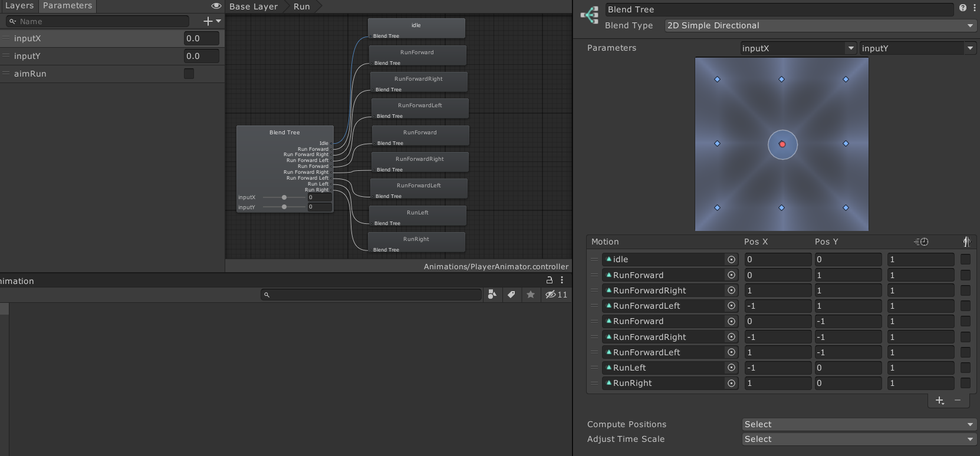This screenshot has height=456, width=980.
Task: Click the aimRun parameter drag handle
Action: click(x=6, y=74)
